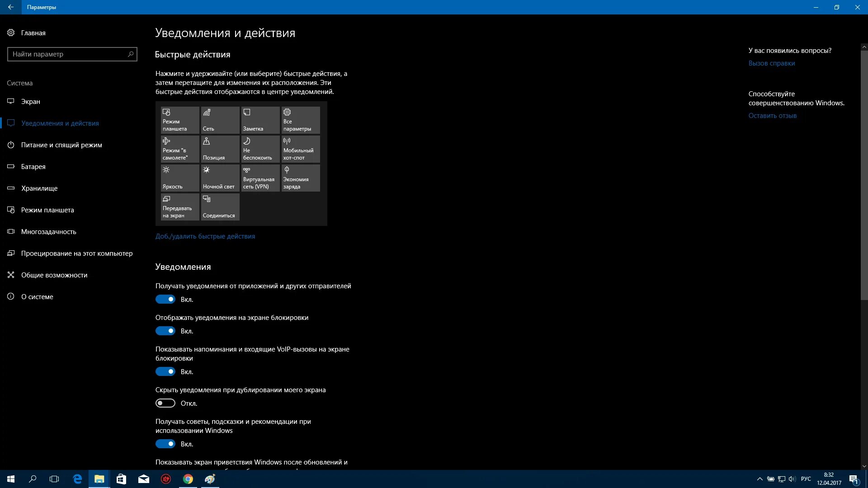Click the Night light quick action tile
Viewport: 868px width, 488px height.
pyautogui.click(x=220, y=178)
